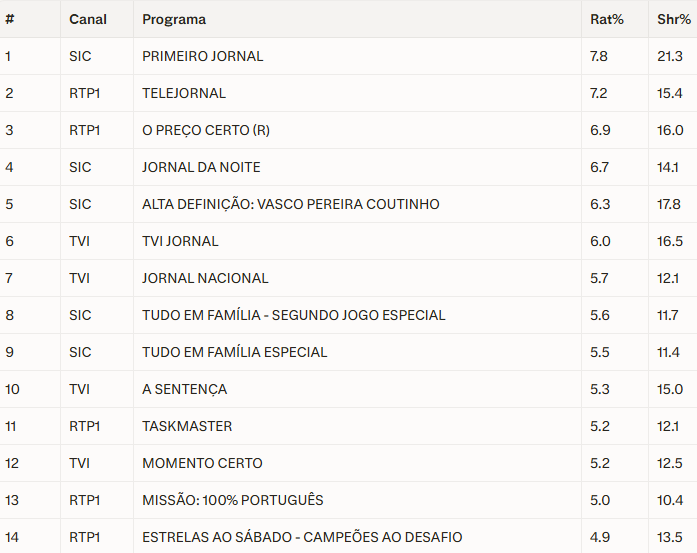Click the TASKMASTER program name
This screenshot has height=553, width=697.
pos(187,426)
